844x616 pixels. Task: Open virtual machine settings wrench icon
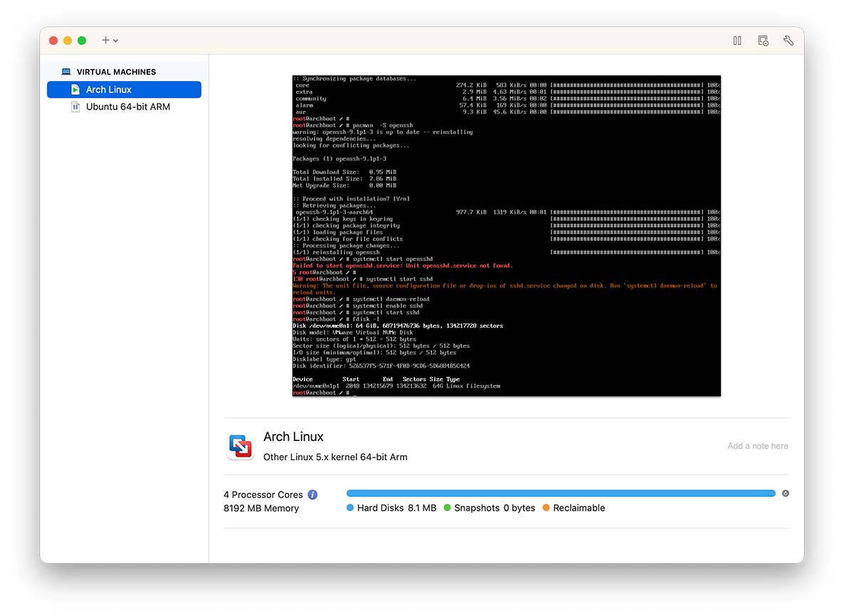pos(788,41)
